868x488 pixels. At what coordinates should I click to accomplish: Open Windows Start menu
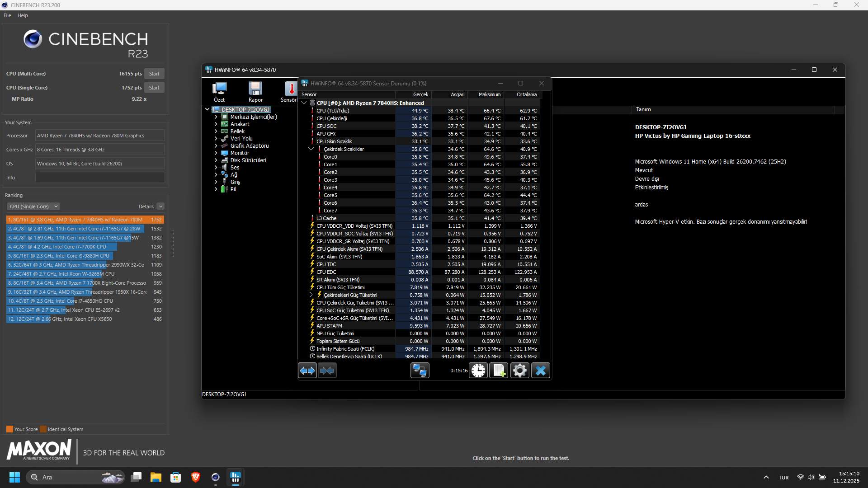tap(14, 477)
